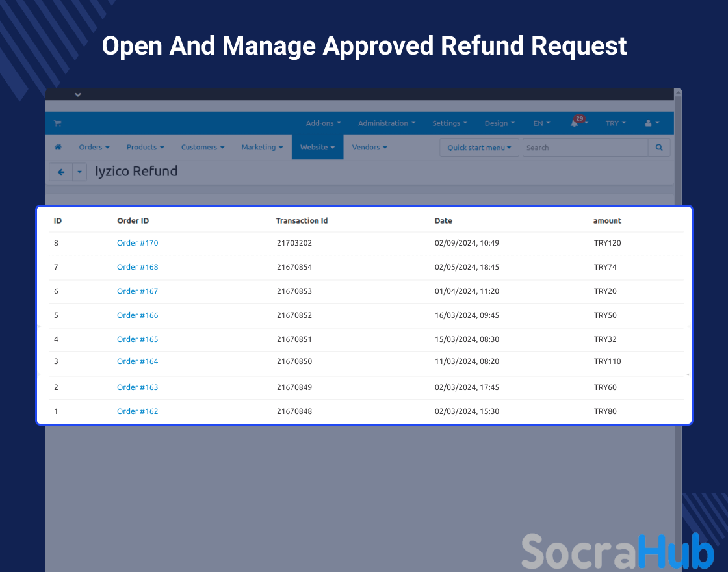Open the Administration dropdown menu
The height and width of the screenshot is (572, 728).
tap(386, 123)
